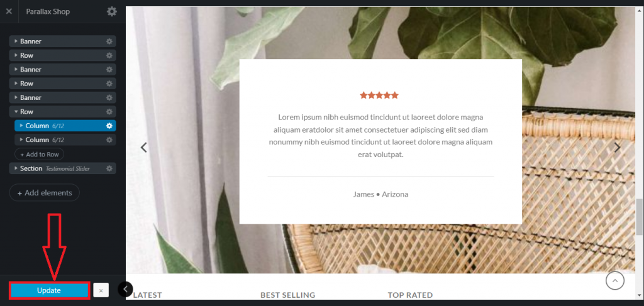Click Add elements button

click(x=45, y=193)
